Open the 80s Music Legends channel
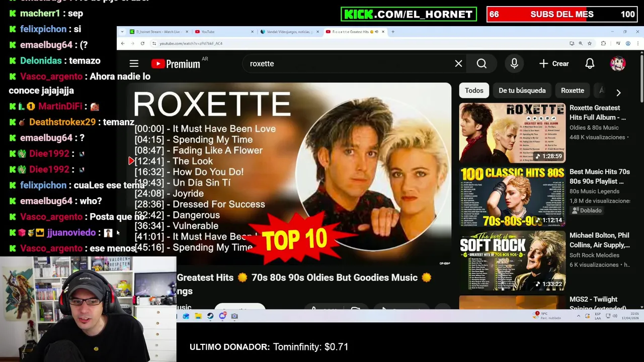 coord(595,192)
